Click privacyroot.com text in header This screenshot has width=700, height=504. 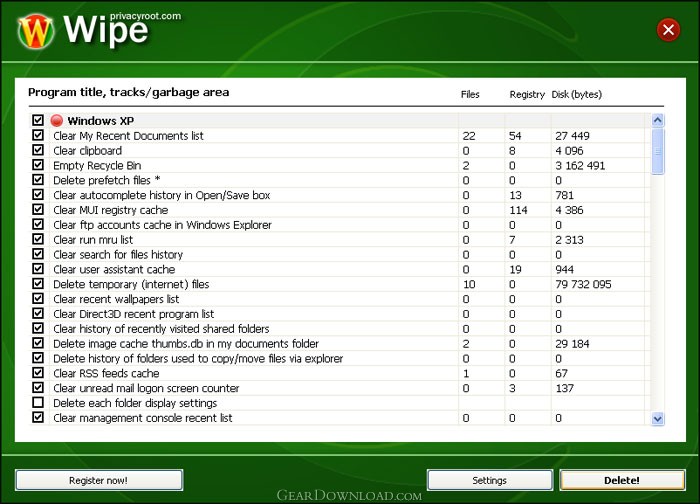(x=146, y=16)
